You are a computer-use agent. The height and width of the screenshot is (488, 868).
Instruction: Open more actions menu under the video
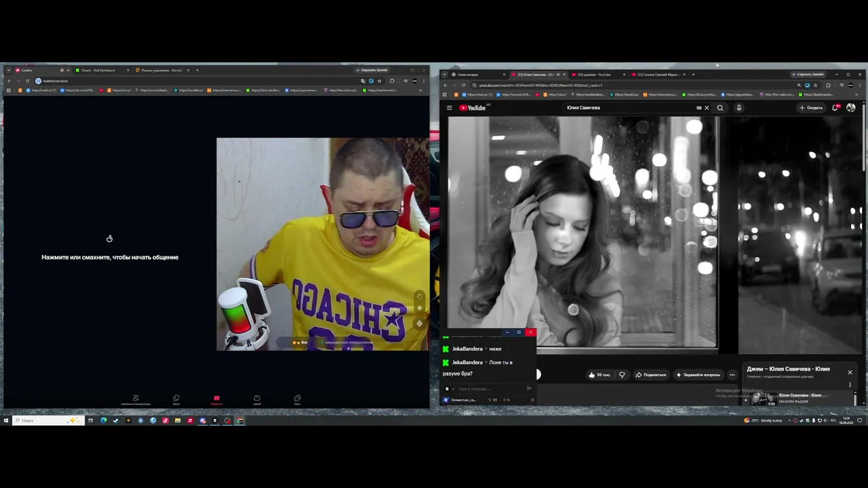tap(732, 375)
